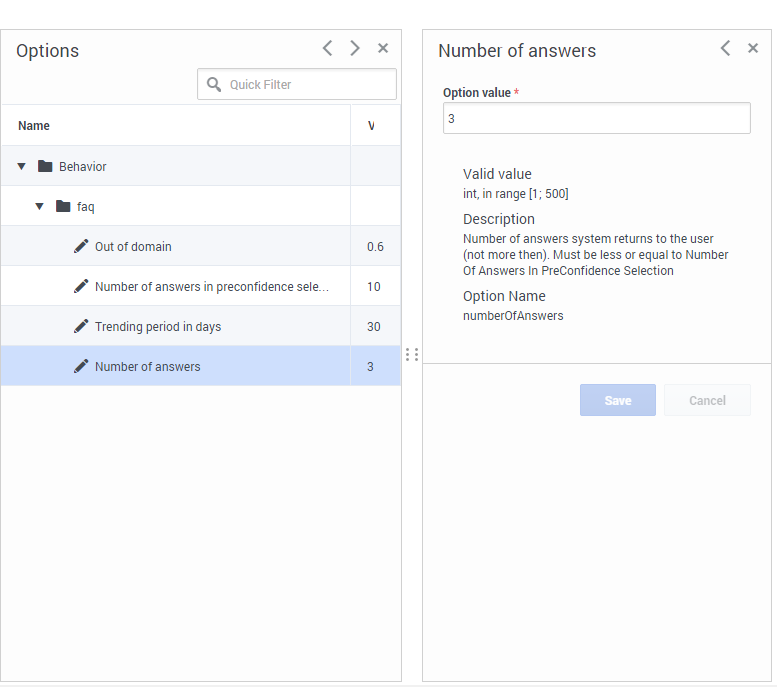Click pencil icon next to Number of answers row
This screenshot has height=687, width=777.
(81, 366)
